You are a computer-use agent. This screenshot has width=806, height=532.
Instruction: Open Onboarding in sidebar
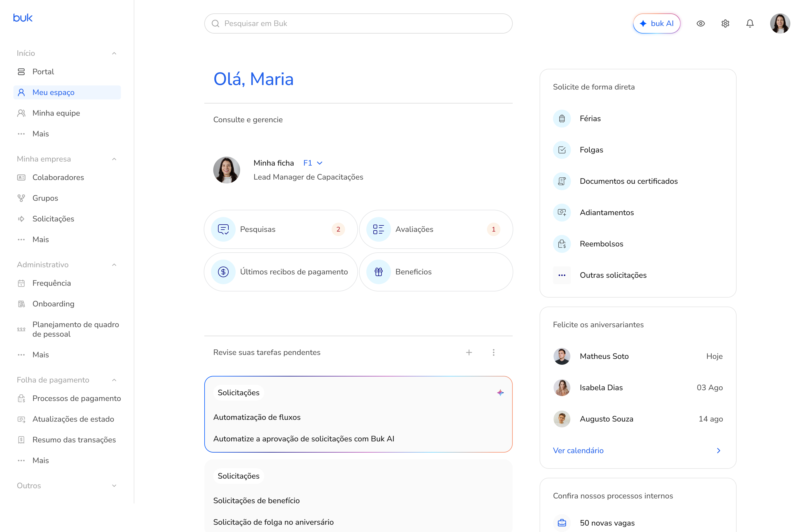pyautogui.click(x=67, y=304)
